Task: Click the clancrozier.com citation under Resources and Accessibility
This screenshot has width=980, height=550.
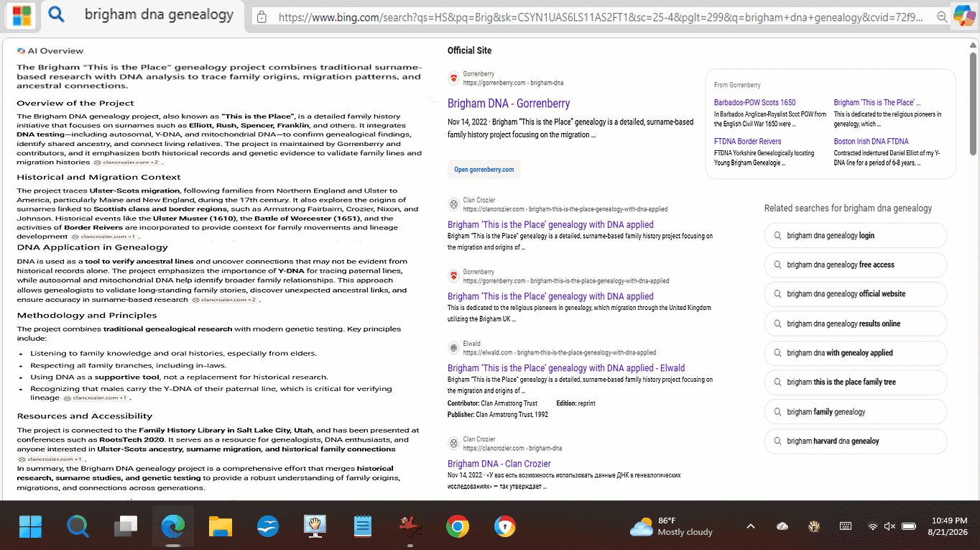Action: [50, 459]
